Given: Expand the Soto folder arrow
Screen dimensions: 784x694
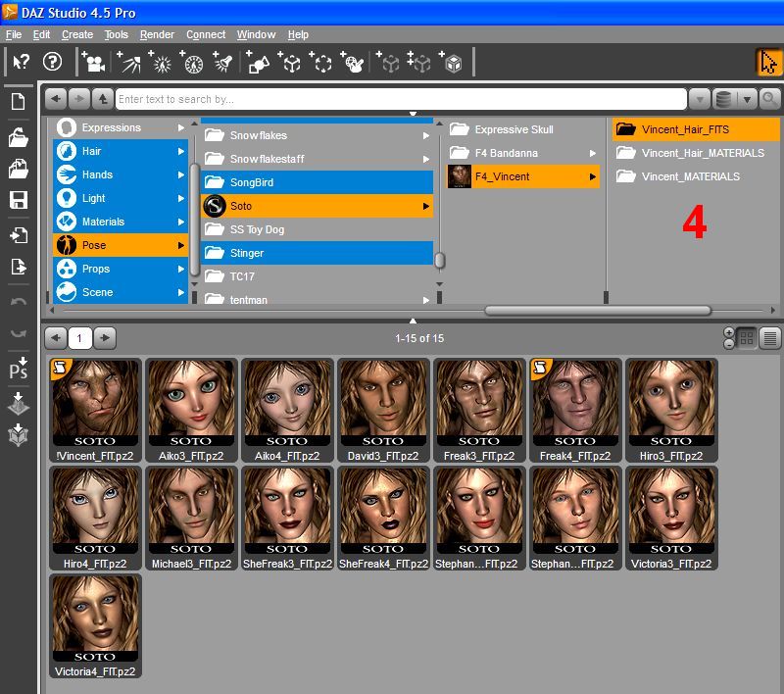Looking at the screenshot, I should (x=426, y=206).
